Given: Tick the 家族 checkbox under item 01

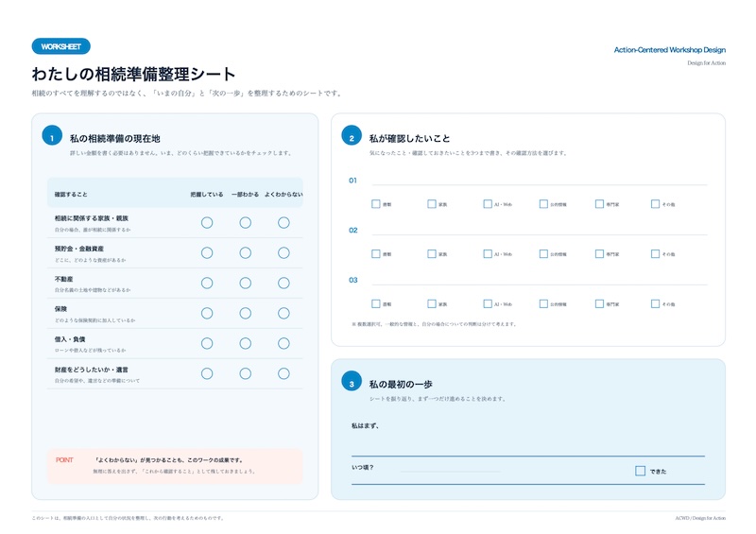Looking at the screenshot, I should (432, 204).
